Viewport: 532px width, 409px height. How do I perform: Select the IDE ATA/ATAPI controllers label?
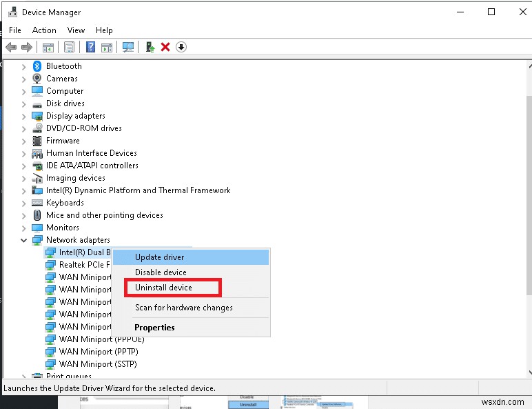click(92, 166)
